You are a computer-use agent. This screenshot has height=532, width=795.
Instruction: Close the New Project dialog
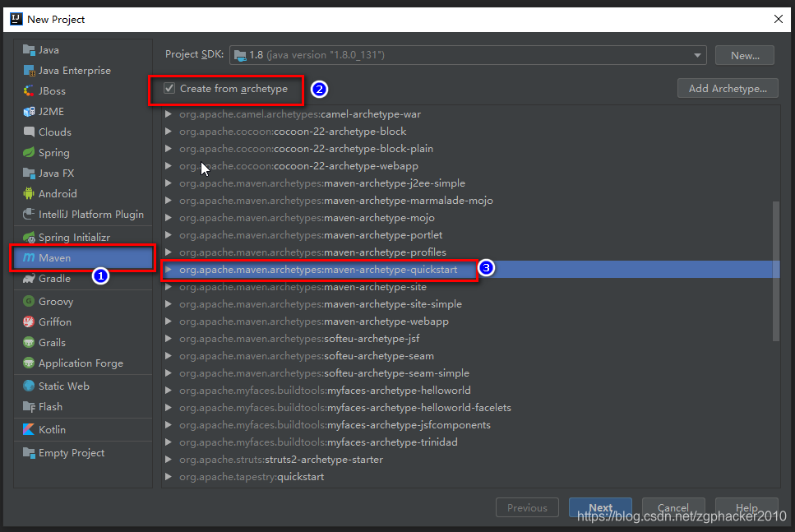(x=779, y=19)
